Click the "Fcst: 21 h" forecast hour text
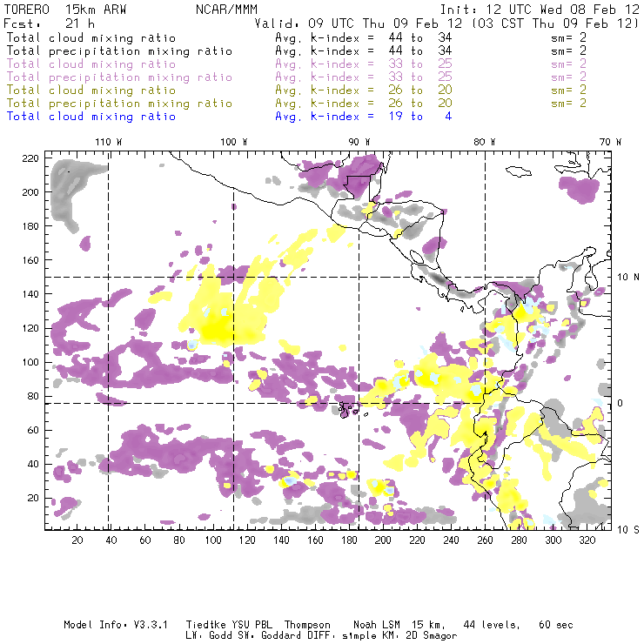 [x=49, y=23]
